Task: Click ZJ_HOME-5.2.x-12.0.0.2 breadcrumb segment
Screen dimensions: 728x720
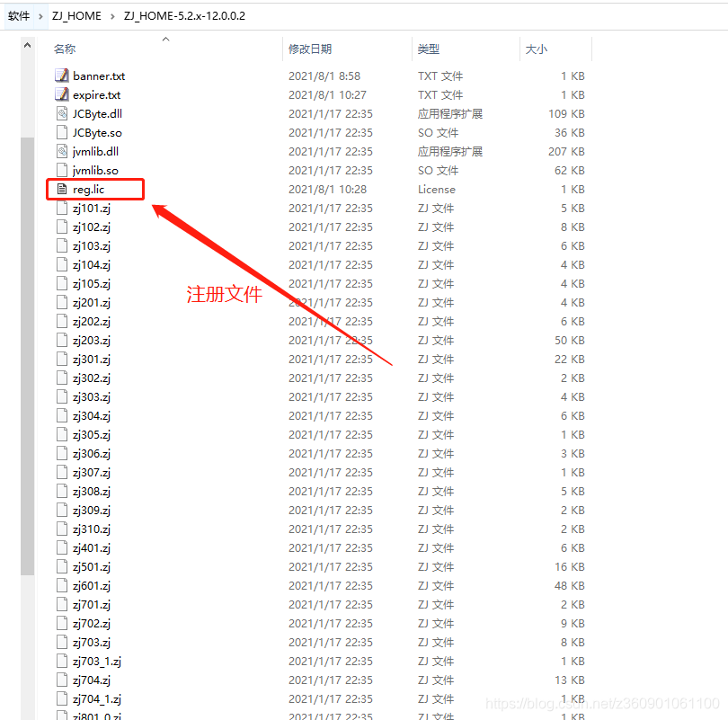Action: (184, 16)
